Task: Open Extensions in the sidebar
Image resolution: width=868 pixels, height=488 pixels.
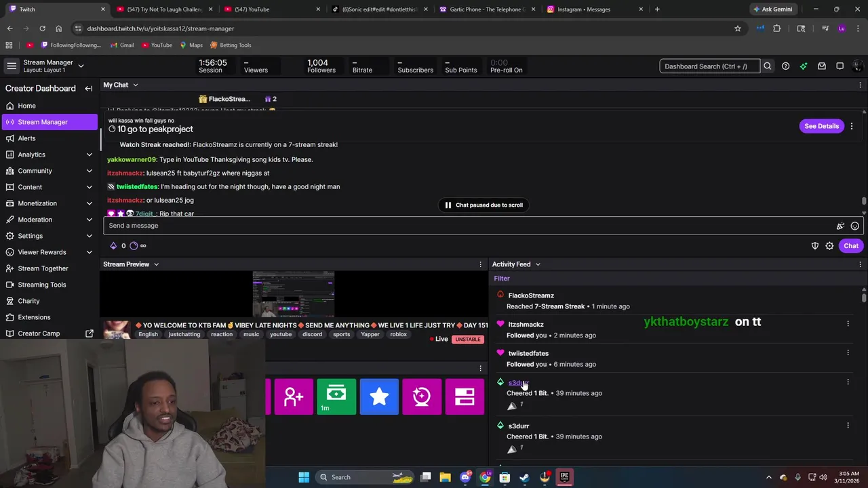Action: (50, 317)
